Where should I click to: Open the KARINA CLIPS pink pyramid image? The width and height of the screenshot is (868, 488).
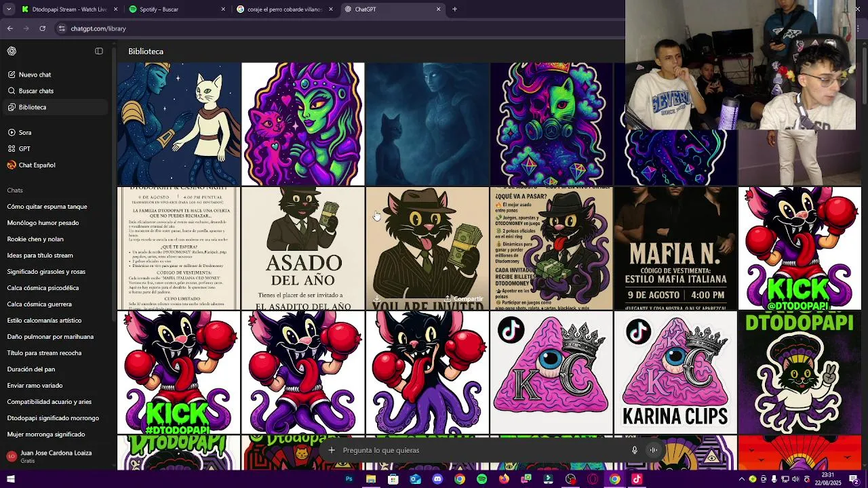coord(675,373)
